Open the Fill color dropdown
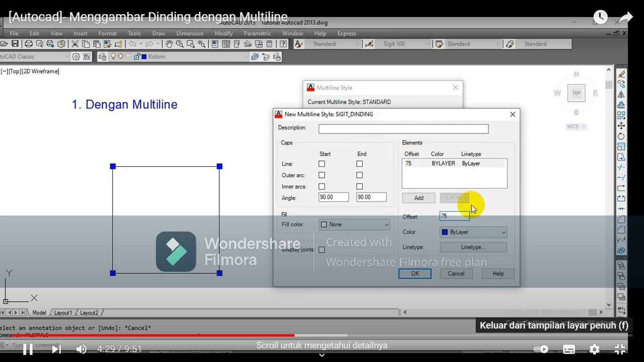The image size is (644, 362). point(355,225)
